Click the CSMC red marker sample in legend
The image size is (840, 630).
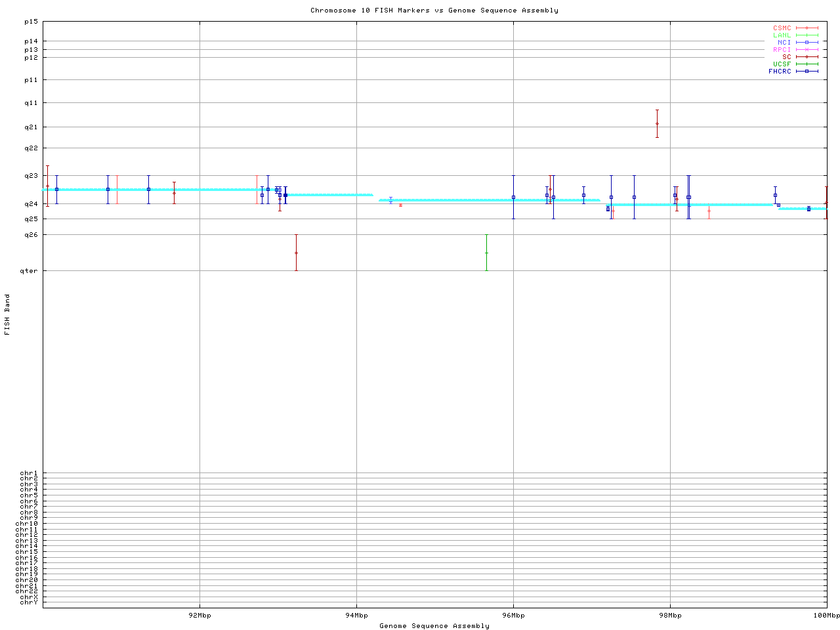tap(807, 28)
